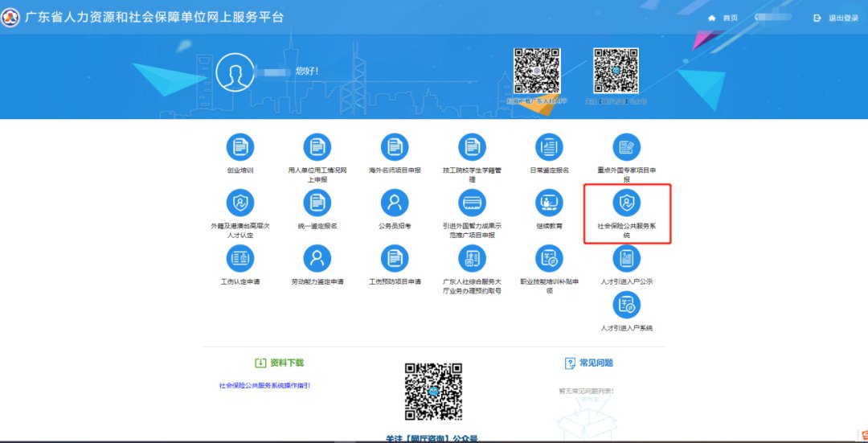The height and width of the screenshot is (443, 868).
Task: Open 海外名师项目申报 icon
Action: pos(395,147)
